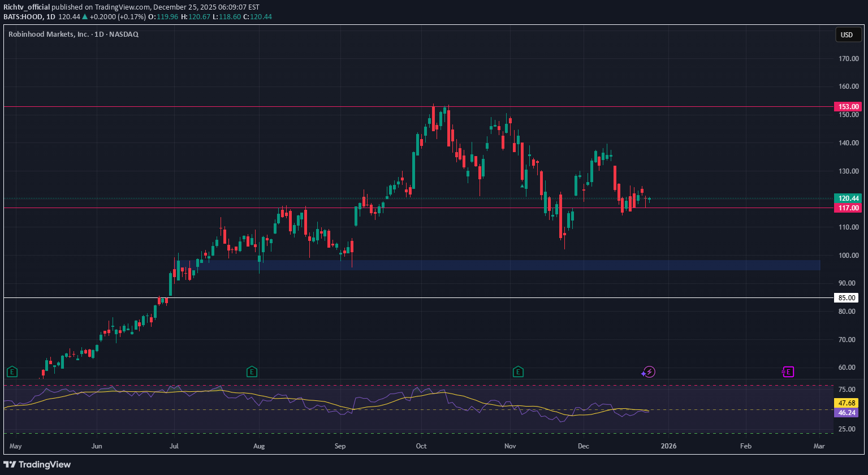The height and width of the screenshot is (475, 868).
Task: Click the green 120.44 current price label
Action: click(x=848, y=198)
